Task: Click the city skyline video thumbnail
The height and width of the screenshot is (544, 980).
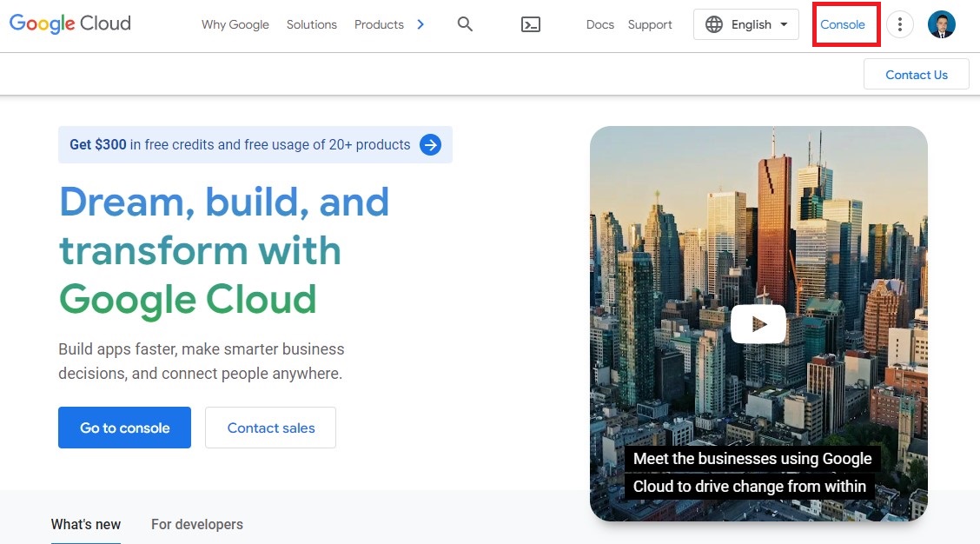Action: click(x=758, y=324)
